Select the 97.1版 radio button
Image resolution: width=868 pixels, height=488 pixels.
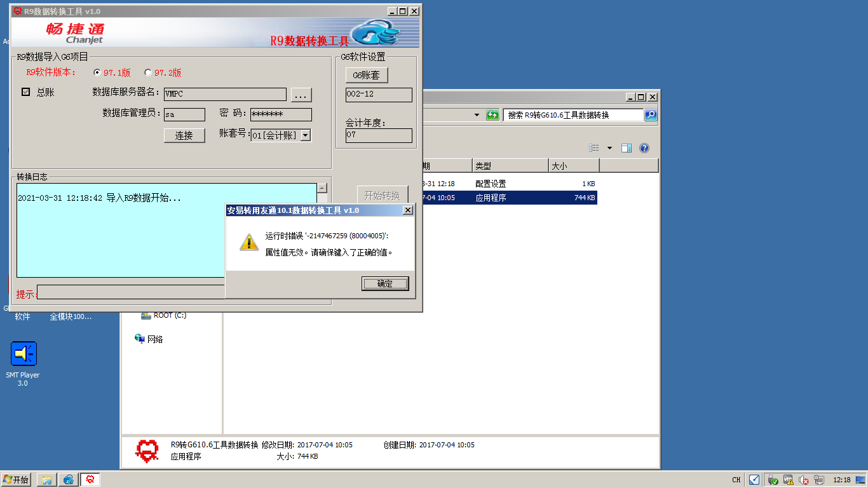(97, 72)
